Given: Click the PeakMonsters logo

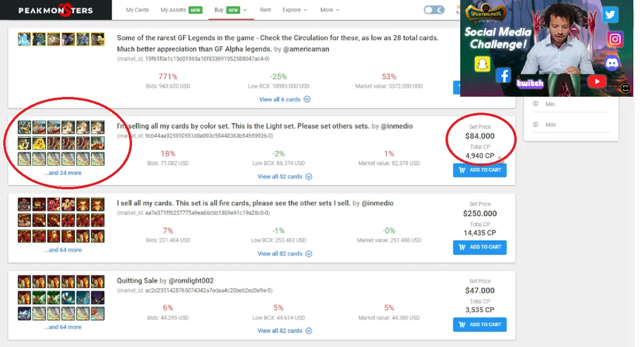Looking at the screenshot, I should [55, 10].
